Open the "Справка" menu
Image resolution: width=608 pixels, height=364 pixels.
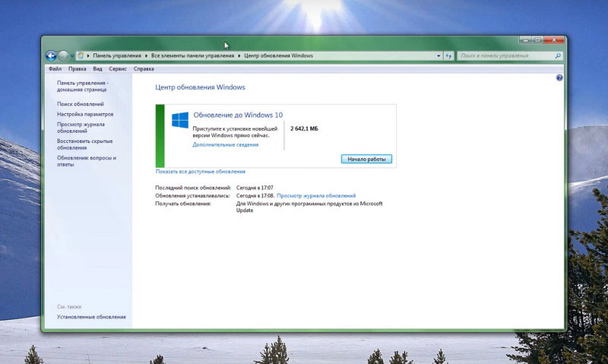[143, 68]
